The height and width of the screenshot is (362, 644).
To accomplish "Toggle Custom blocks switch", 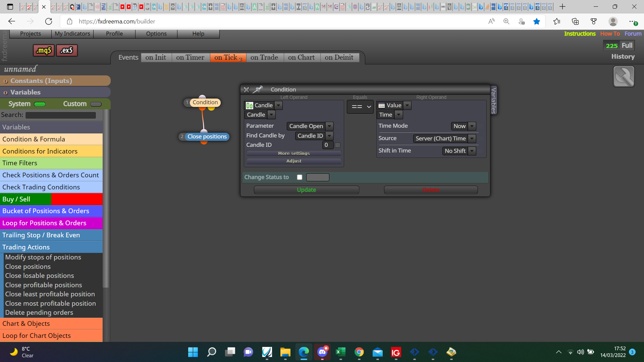I will pyautogui.click(x=96, y=104).
